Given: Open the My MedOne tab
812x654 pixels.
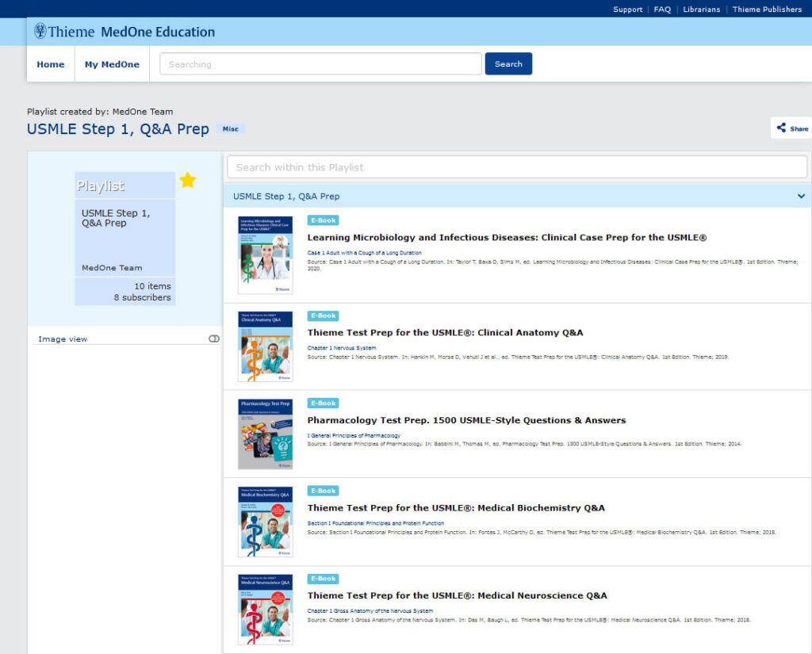Looking at the screenshot, I should 111,64.
